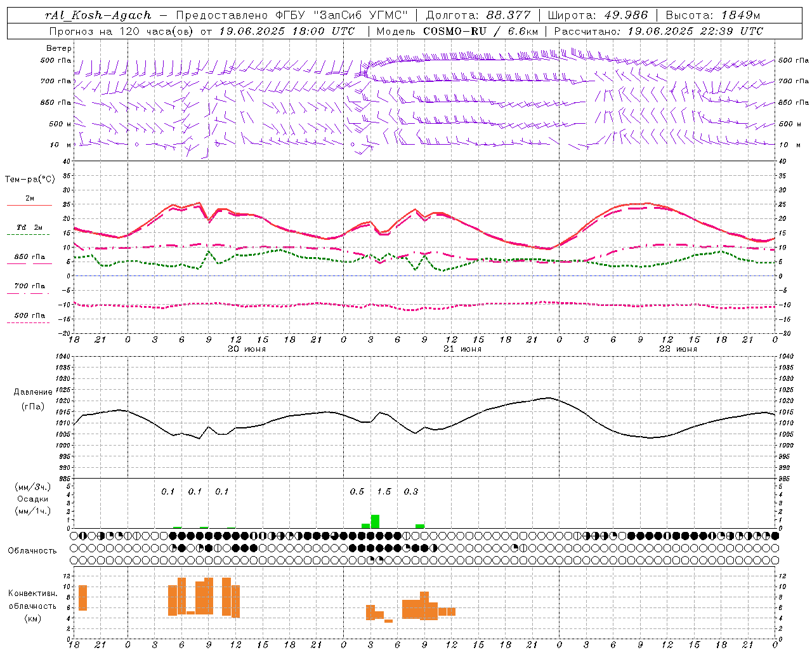Click the Ветер panel label
This screenshot has width=812, height=650.
(59, 48)
